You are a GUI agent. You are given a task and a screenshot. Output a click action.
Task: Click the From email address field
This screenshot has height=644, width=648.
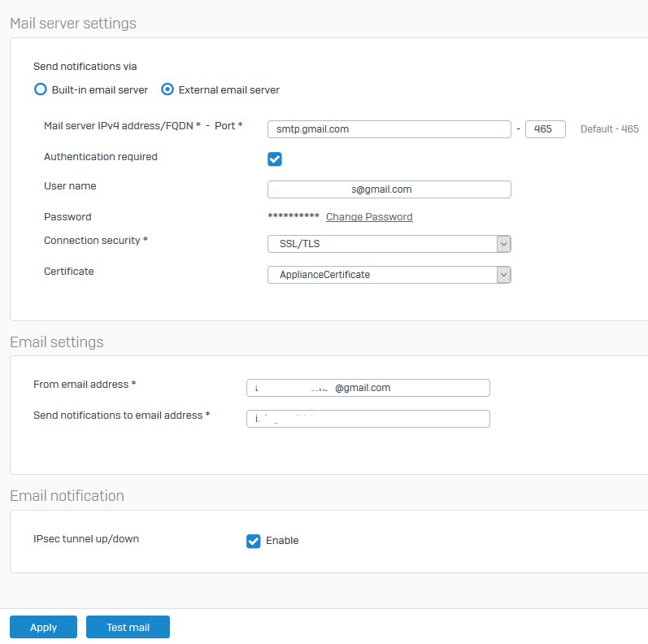coord(367,388)
